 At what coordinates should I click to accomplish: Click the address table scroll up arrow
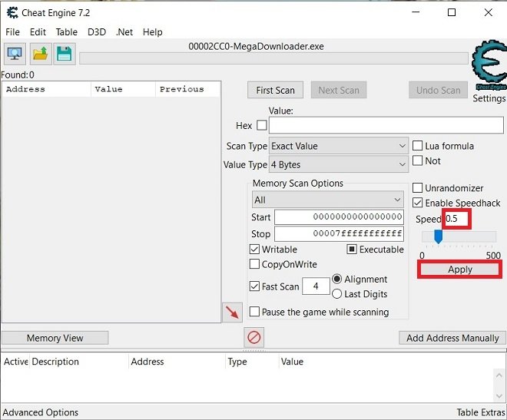tap(499, 375)
